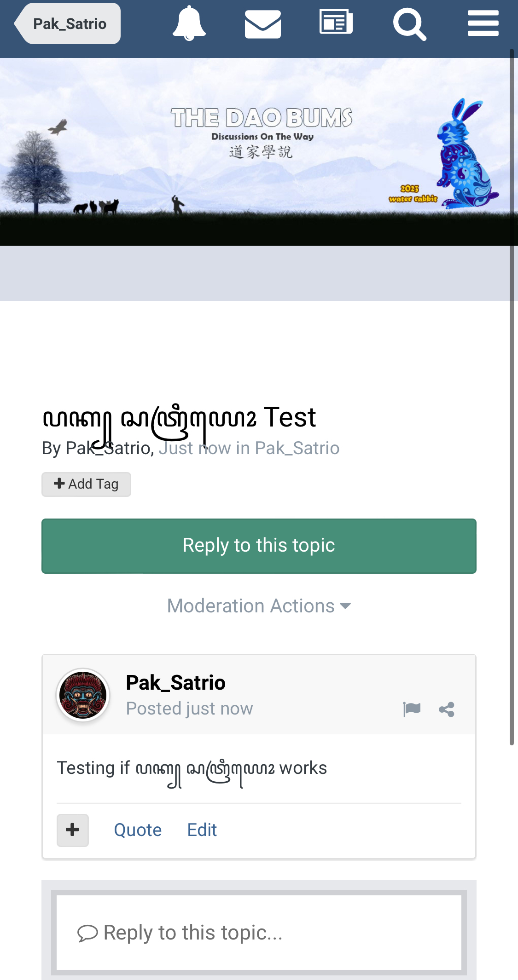Open the search magnifier
Screen dimensions: 518x980
click(x=409, y=24)
